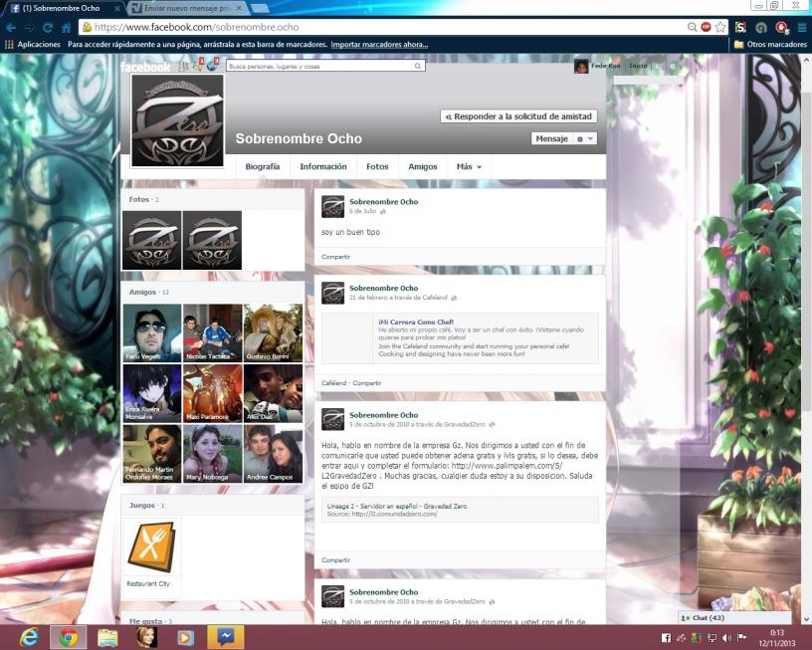
Task: Open friend Erica Rivera Monsalve's thumbnail
Action: [151, 393]
